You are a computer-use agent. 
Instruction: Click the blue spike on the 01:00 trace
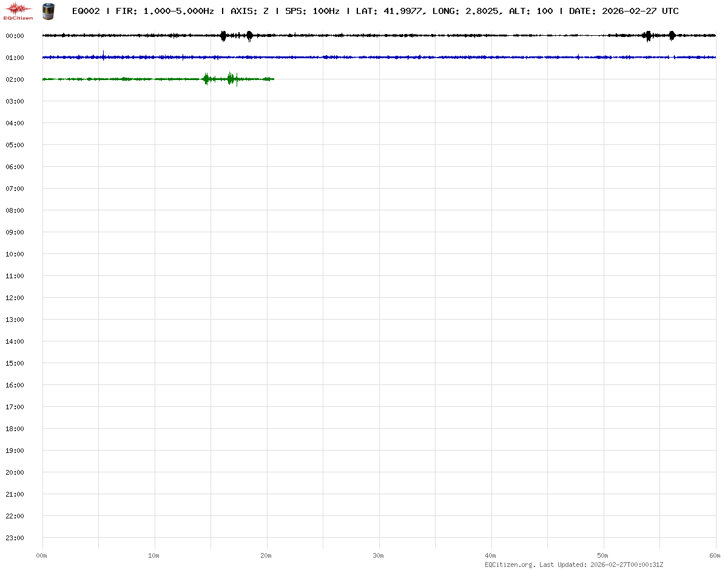tap(104, 56)
